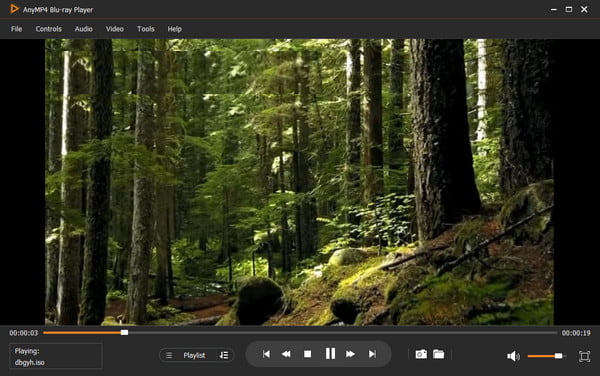Fast forward the video
The height and width of the screenshot is (376, 600).
point(350,354)
